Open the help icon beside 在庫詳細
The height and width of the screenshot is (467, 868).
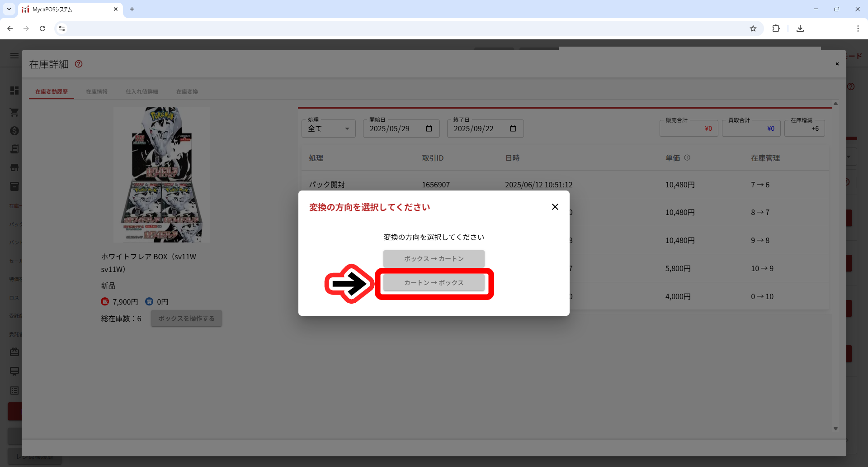coord(79,64)
